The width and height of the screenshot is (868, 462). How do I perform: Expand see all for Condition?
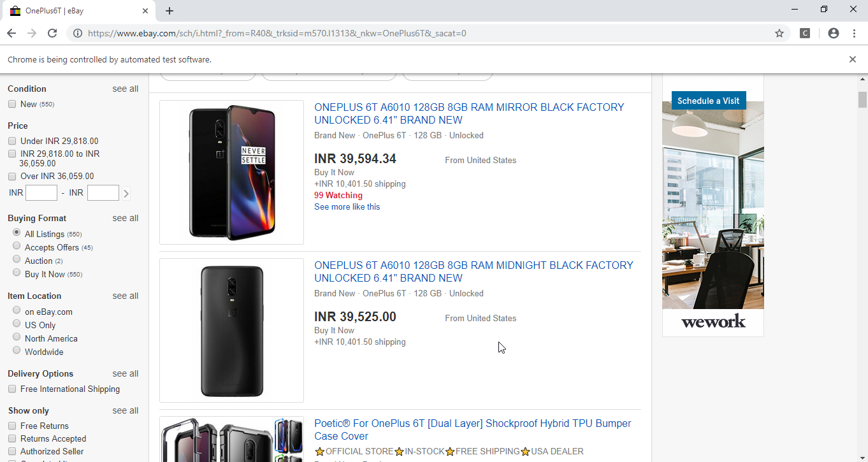(125, 89)
